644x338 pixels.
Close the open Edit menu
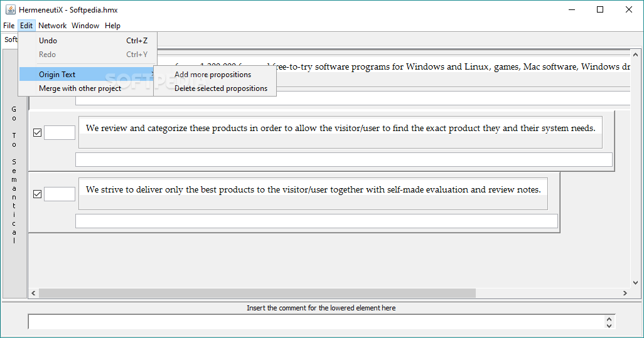point(26,26)
